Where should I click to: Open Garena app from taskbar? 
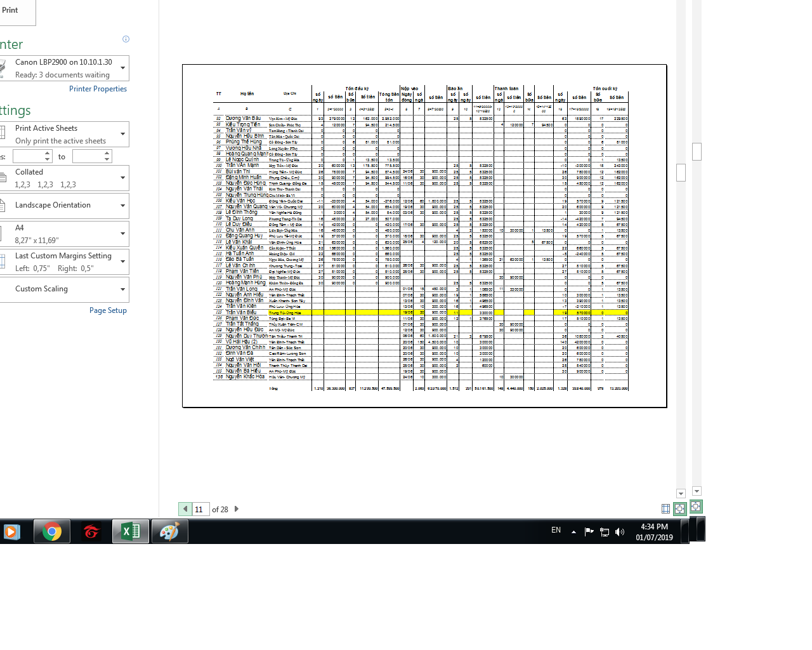(91, 531)
